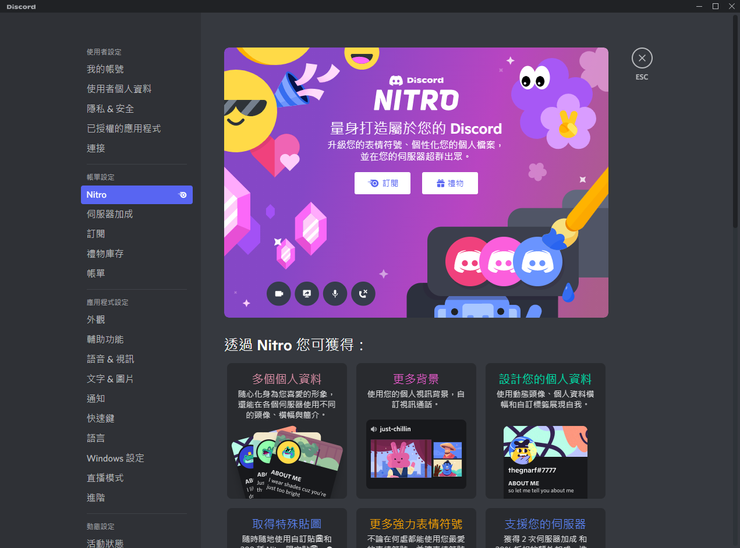Open 使用者個人資料 settings page
The height and width of the screenshot is (548, 740).
[119, 89]
